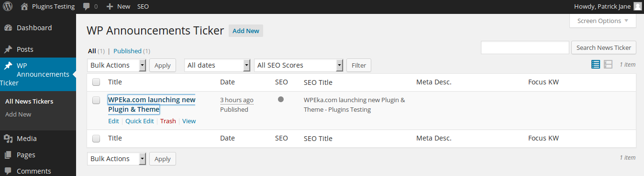Click the Date header in table footer
This screenshot has width=644, height=176.
coord(227,138)
